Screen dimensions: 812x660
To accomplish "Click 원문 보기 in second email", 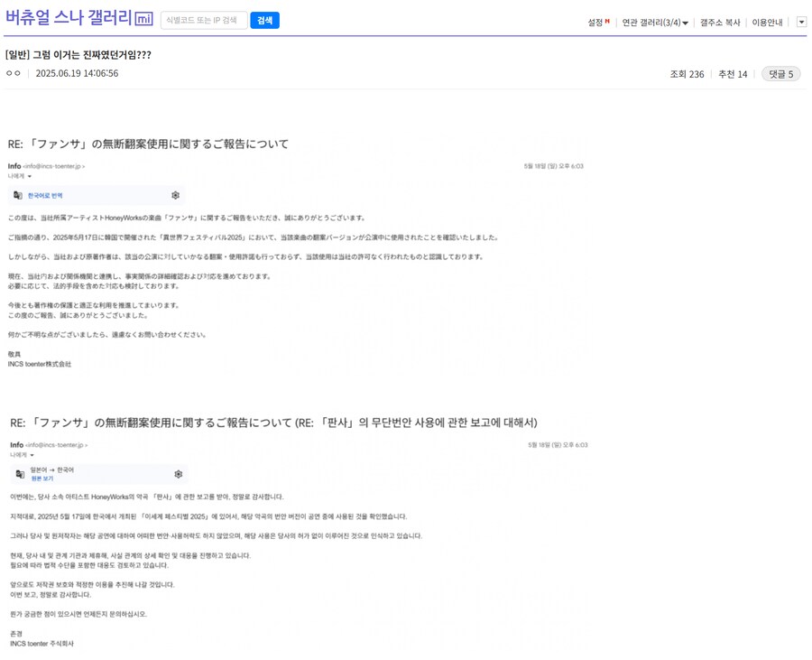I will (42, 479).
